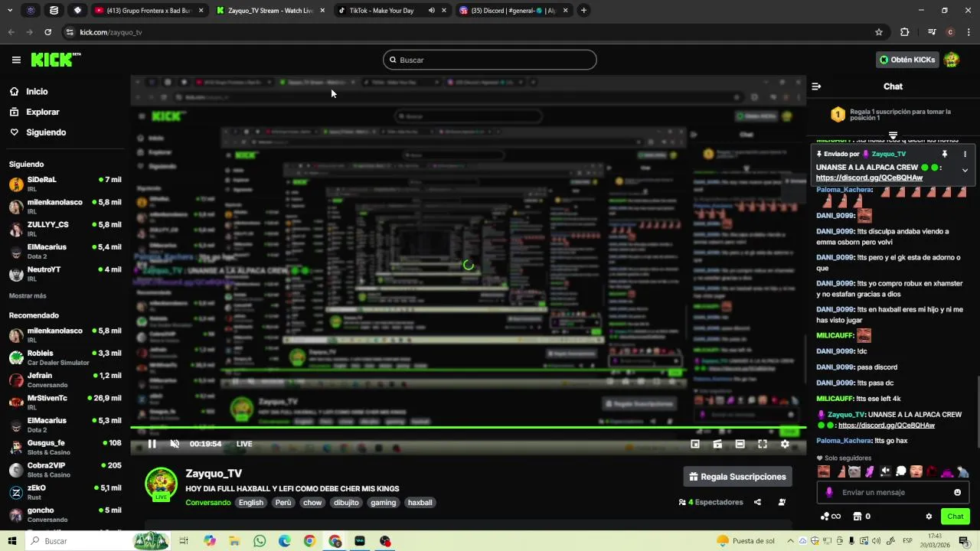This screenshot has width=980, height=551.
Task: Open the Kick hamburger menu
Action: pyautogui.click(x=16, y=60)
